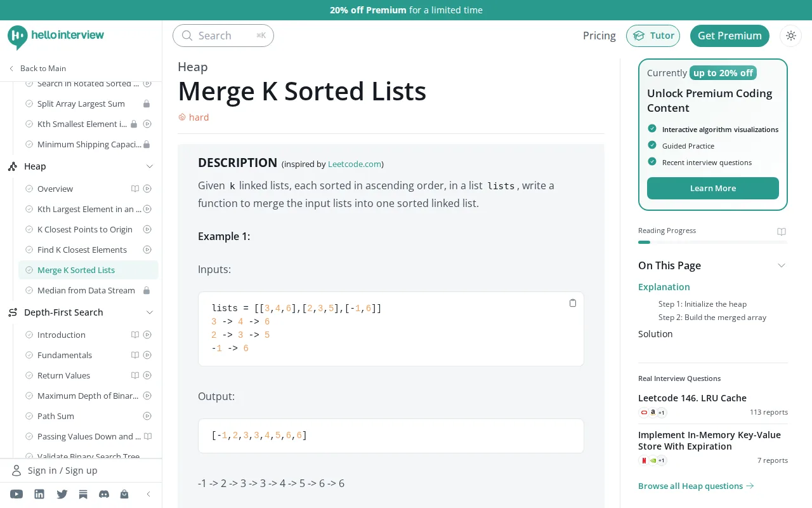Toggle light/dark theme button

point(790,36)
